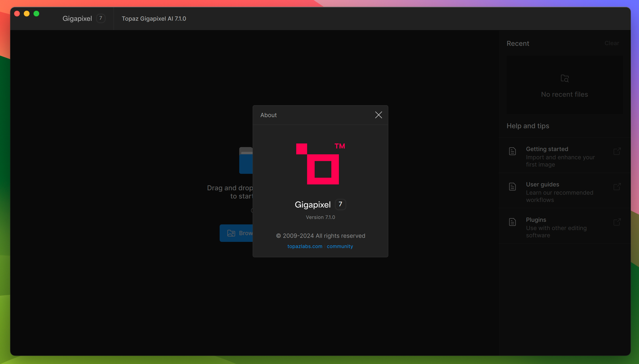639x364 pixels.
Task: Select the Topaz Gigapixel AI 7.1.0 menu item
Action: pyautogui.click(x=154, y=18)
